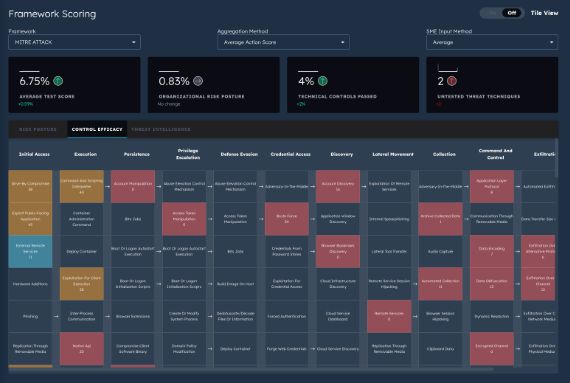Screen dimensions: 570x383
Task: Select the orange Drive-By Compromise tile
Action: tap(30, 186)
